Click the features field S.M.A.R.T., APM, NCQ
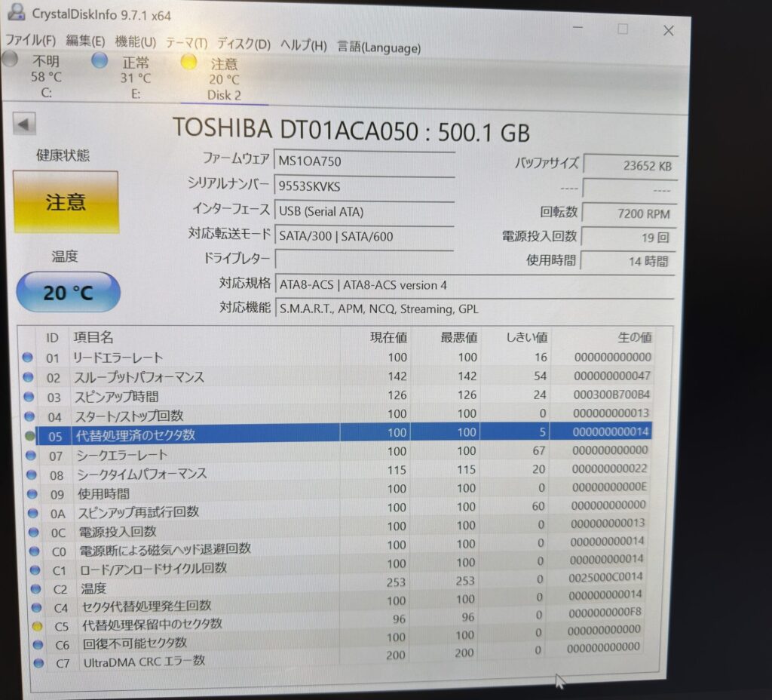Screen dimensions: 772x700 tap(474, 309)
